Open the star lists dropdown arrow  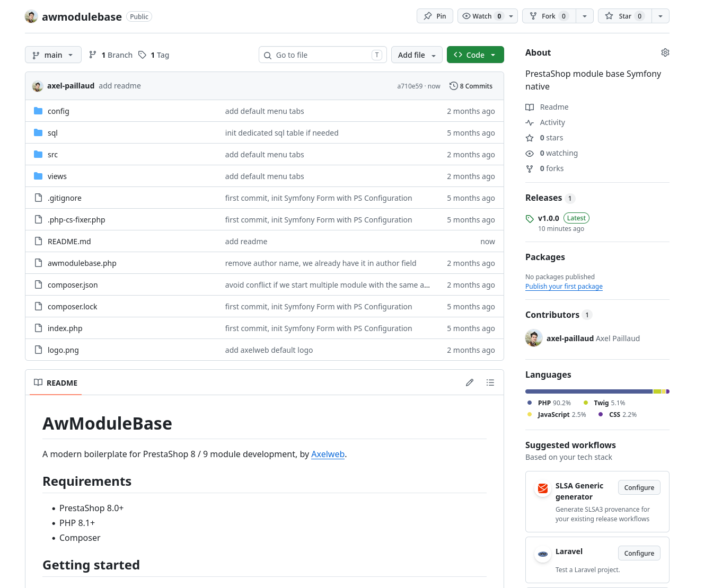[x=661, y=16]
